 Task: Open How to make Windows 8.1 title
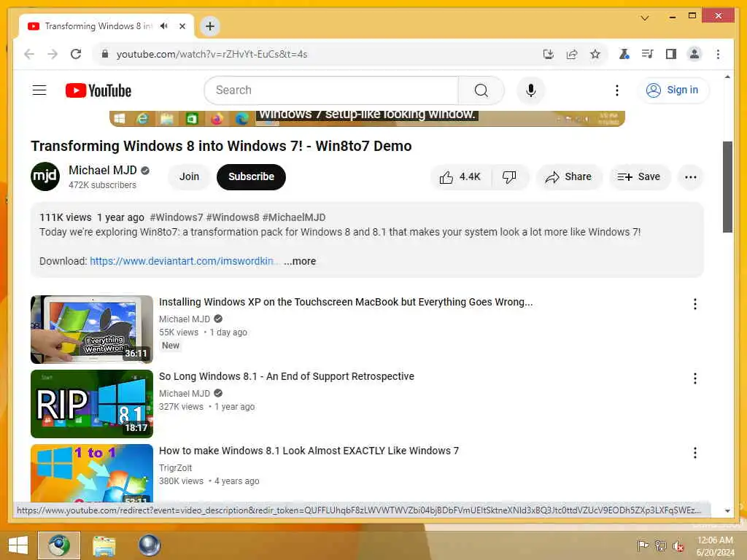pyautogui.click(x=309, y=451)
